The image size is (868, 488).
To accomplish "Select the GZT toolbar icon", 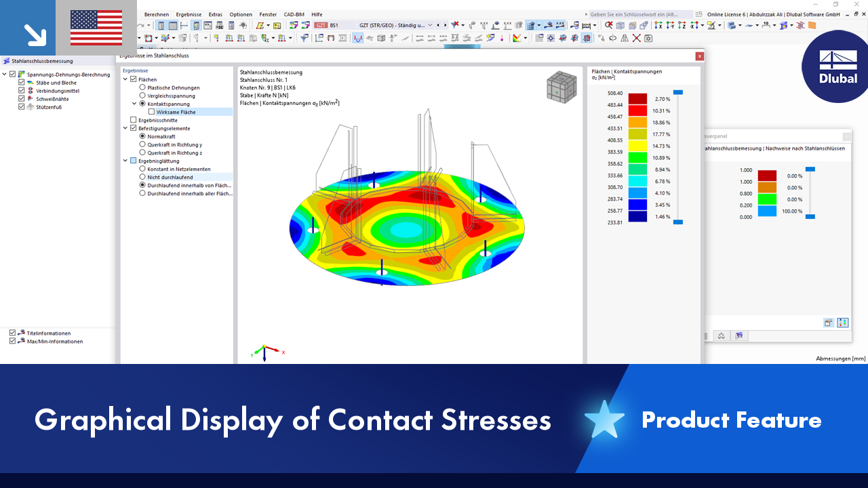I will click(319, 25).
